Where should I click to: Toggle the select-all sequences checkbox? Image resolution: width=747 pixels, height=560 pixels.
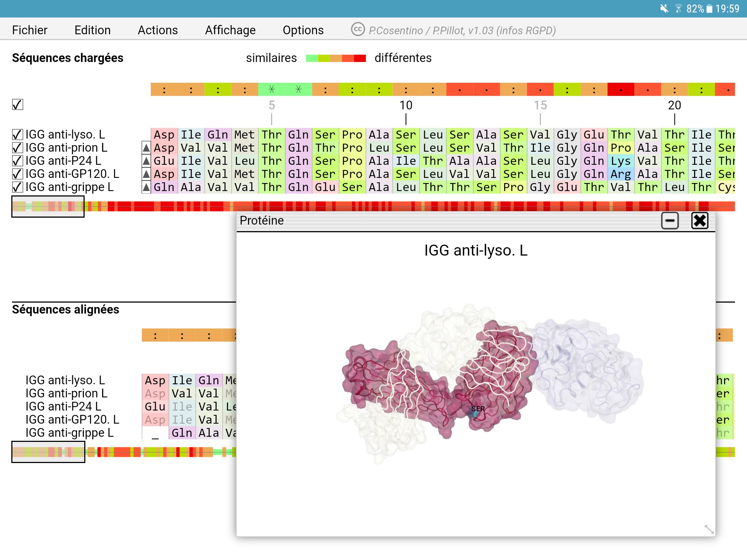tap(18, 105)
